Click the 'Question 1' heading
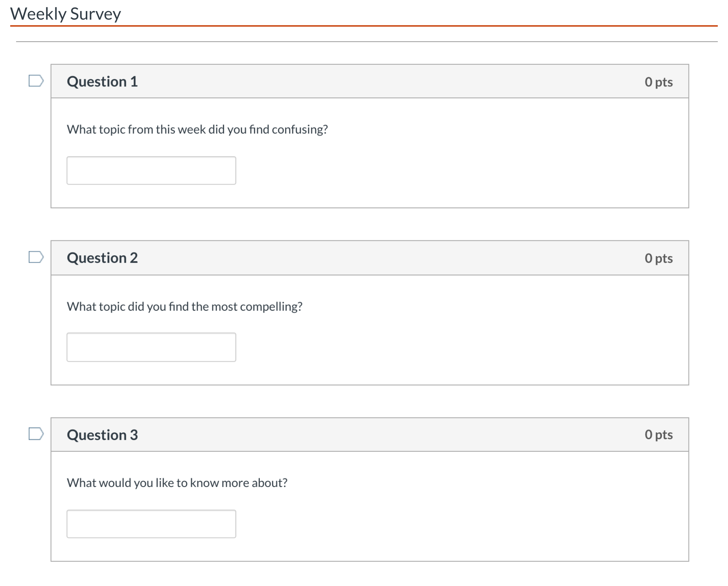 pos(102,82)
